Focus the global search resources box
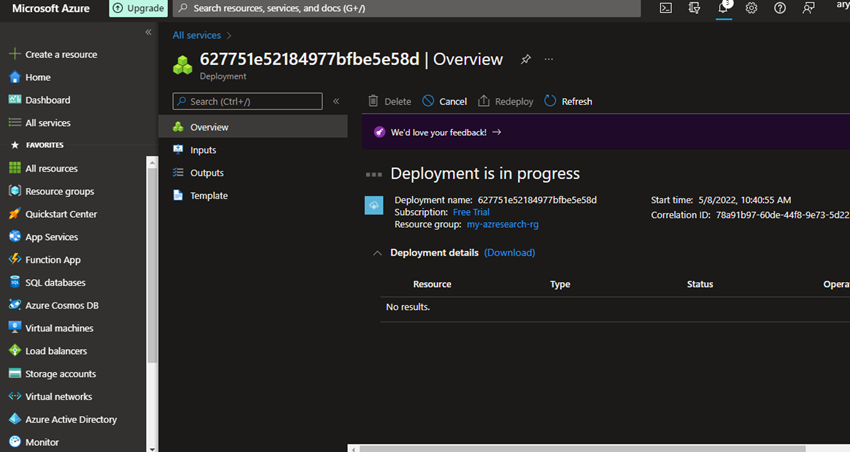The image size is (850, 452). pos(407,8)
